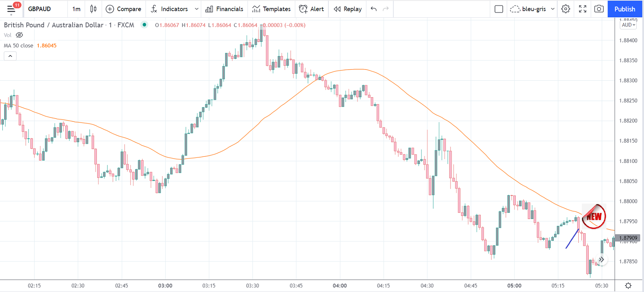The width and height of the screenshot is (644, 292).
Task: Open the Templates menu
Action: (x=271, y=9)
